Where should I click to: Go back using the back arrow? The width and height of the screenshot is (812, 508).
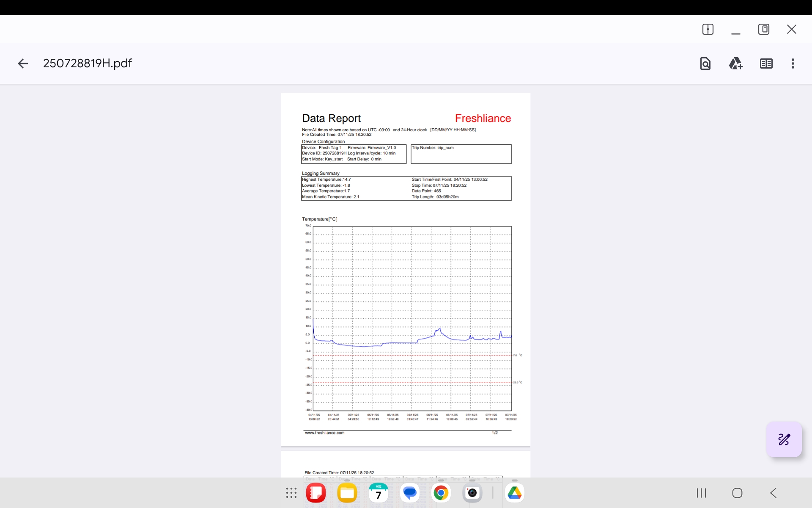coord(23,63)
